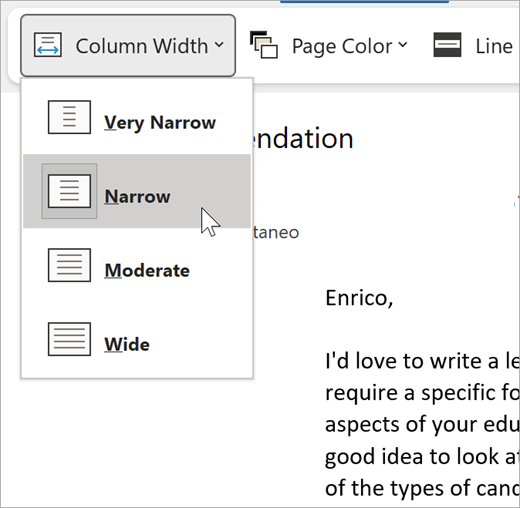Image resolution: width=520 pixels, height=508 pixels.
Task: Open the Column Width dropdown button
Action: click(128, 45)
